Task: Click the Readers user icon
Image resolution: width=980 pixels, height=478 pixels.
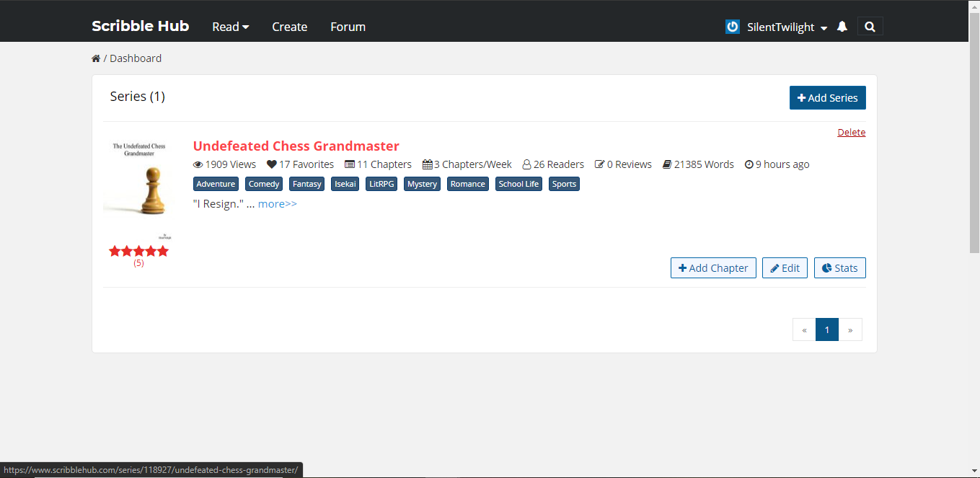Action: click(x=526, y=164)
